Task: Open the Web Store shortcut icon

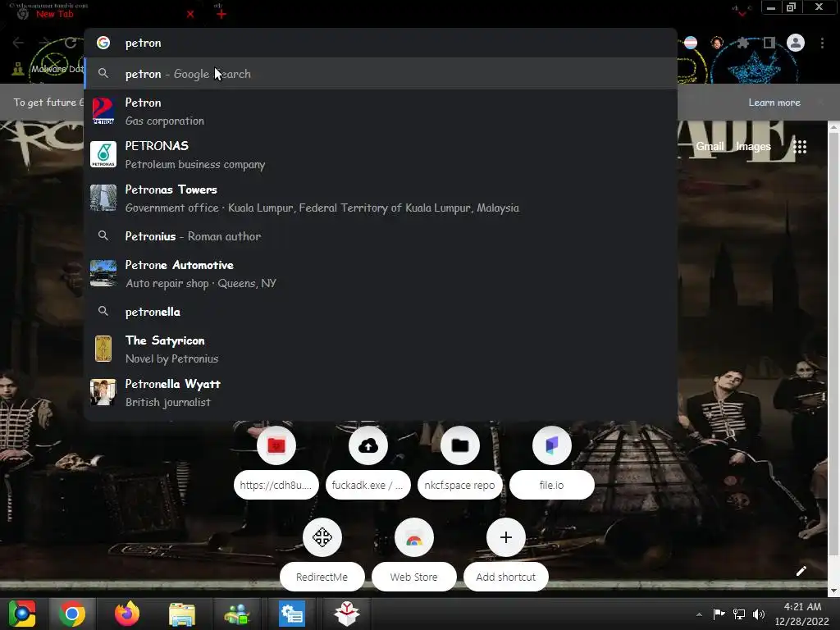Action: (x=414, y=537)
